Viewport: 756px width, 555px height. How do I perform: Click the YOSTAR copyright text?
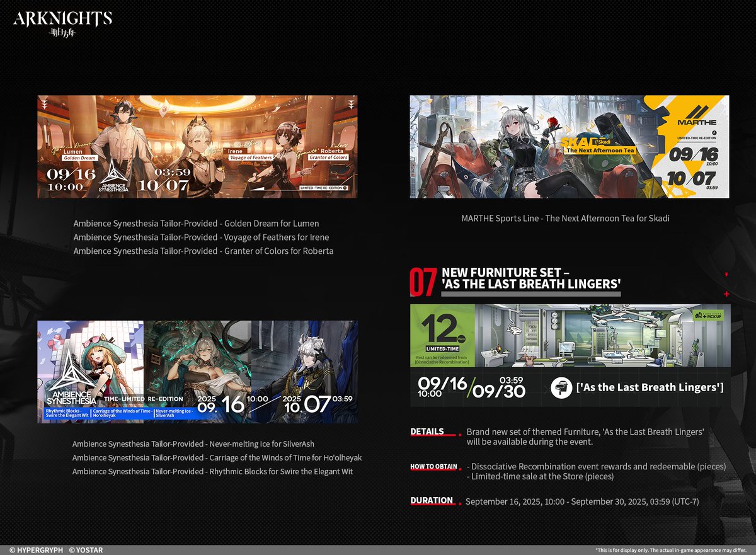click(x=86, y=550)
